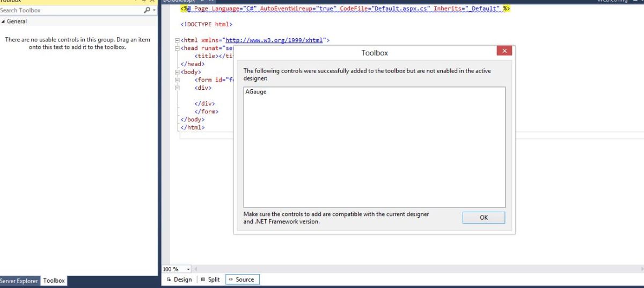Collapse the head element outlining box
The height and width of the screenshot is (288, 644).
[x=177, y=48]
